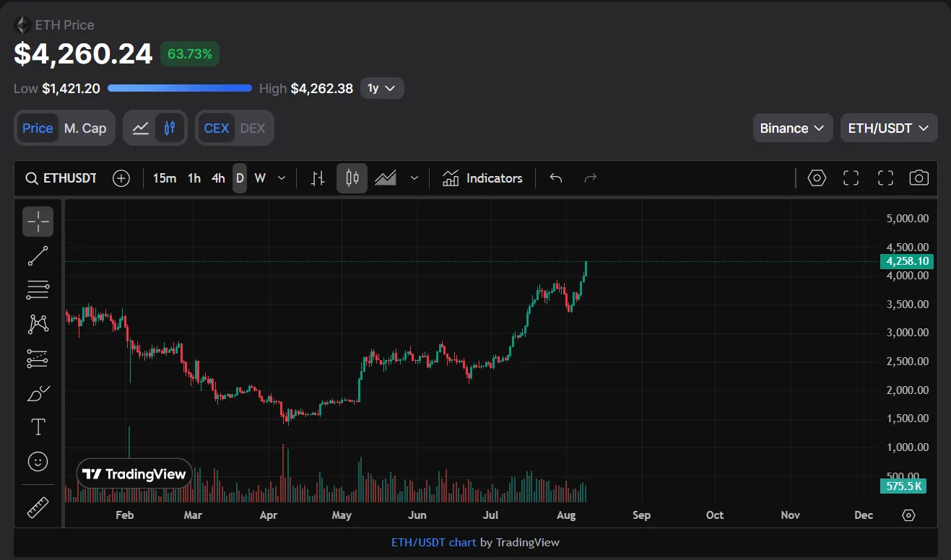Viewport: 951px width, 560px height.
Task: Choose the text annotation tool
Action: [38, 427]
